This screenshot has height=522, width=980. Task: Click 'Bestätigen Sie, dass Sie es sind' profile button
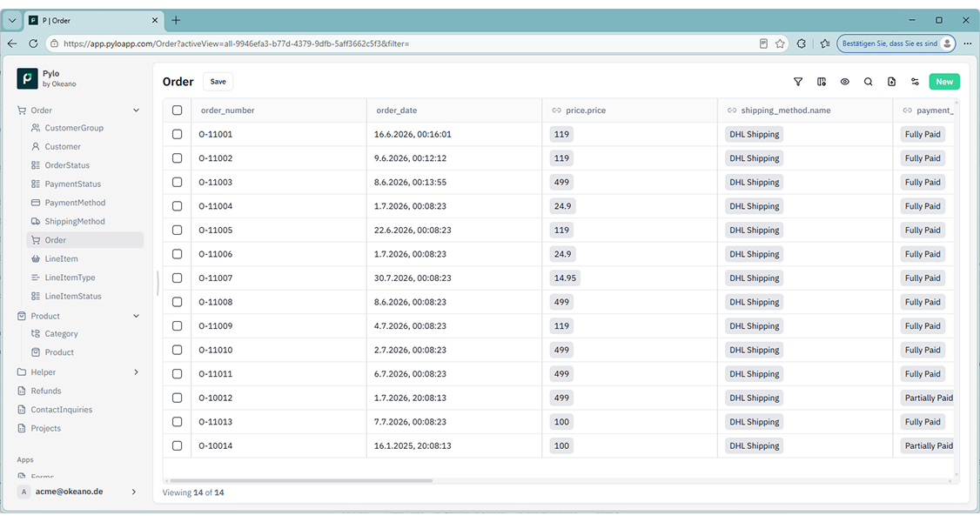click(896, 43)
